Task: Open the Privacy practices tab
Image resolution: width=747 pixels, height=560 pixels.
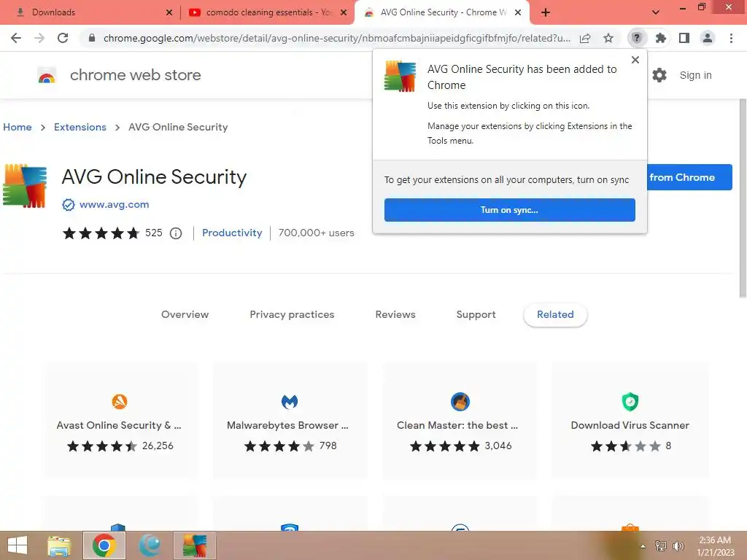Action: [292, 314]
